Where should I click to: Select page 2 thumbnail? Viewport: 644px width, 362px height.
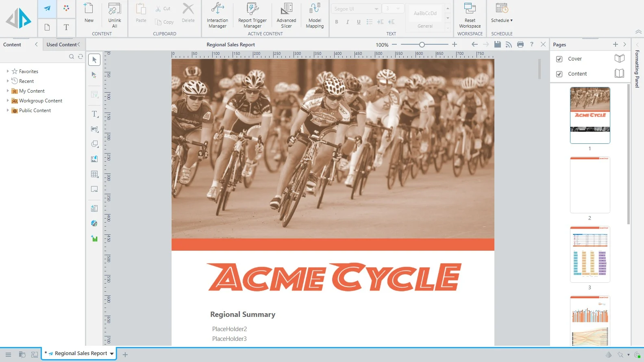[x=590, y=184]
